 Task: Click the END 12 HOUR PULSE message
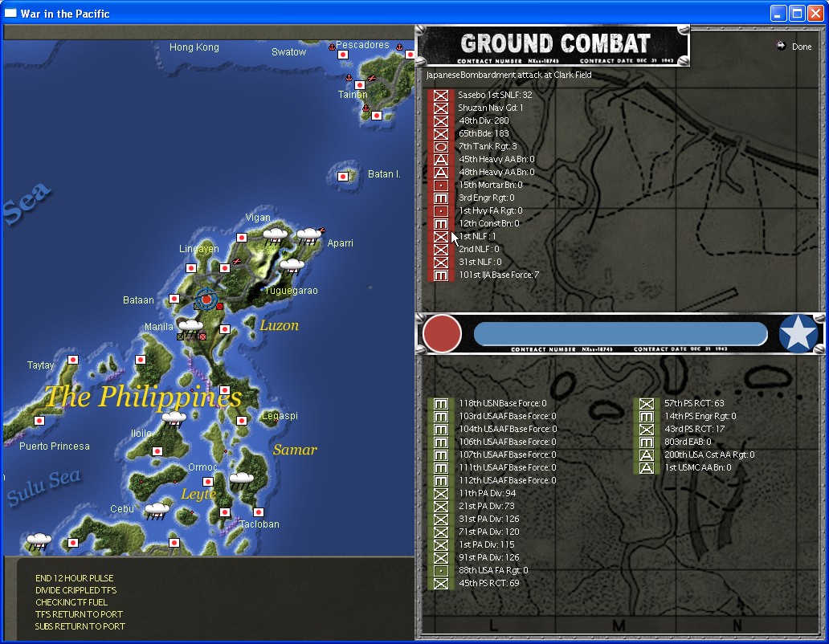(74, 578)
